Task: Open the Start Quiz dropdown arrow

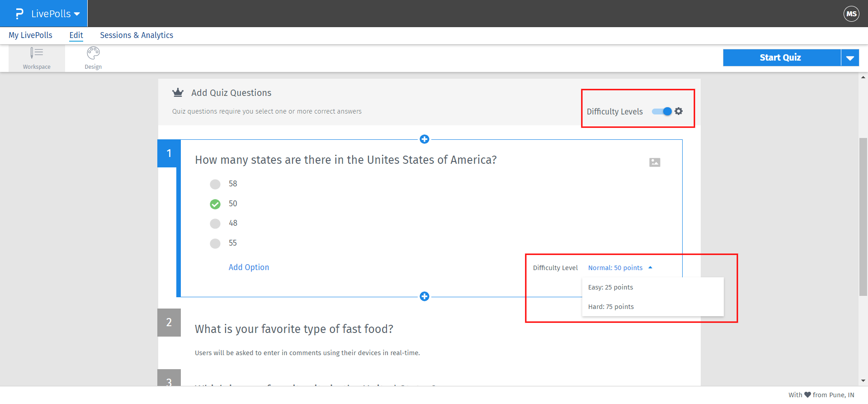Action: [x=850, y=58]
